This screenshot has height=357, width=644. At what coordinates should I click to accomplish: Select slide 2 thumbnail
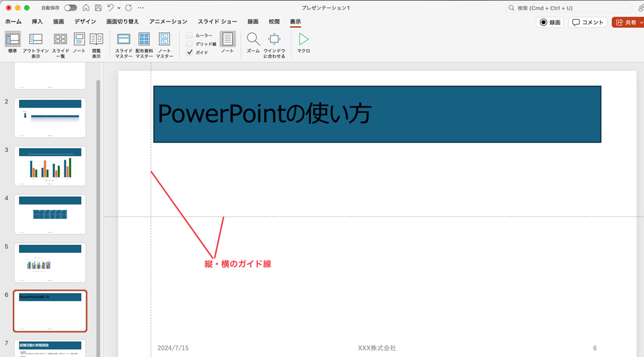pos(50,117)
